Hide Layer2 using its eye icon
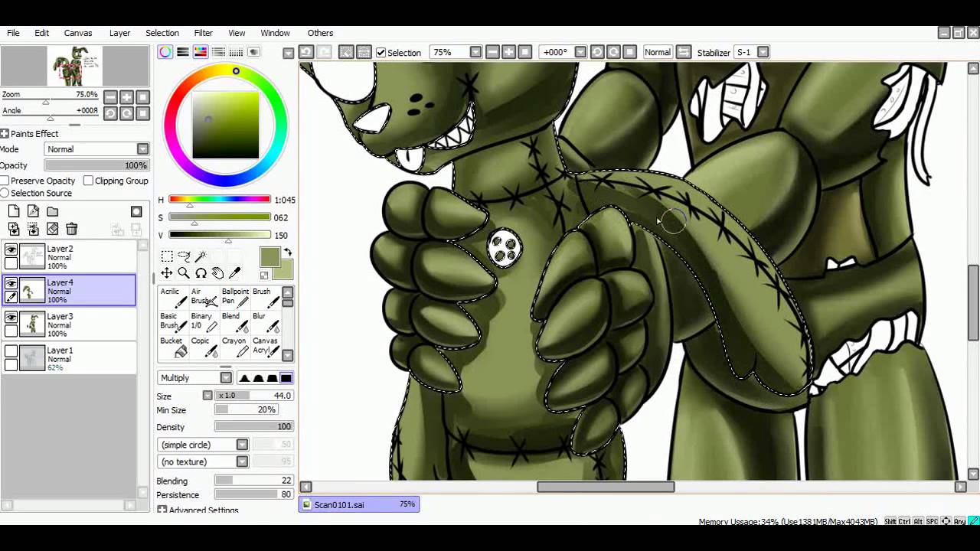Image resolution: width=980 pixels, height=551 pixels. [11, 249]
